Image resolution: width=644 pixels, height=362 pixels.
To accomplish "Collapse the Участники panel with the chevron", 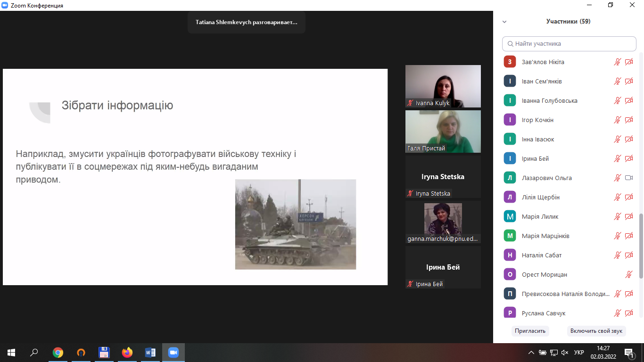I will tap(504, 22).
